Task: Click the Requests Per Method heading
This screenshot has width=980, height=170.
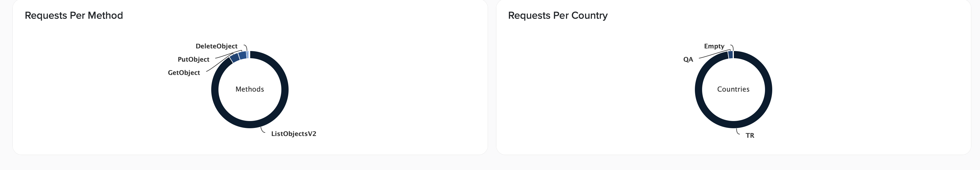Action: pos(74,16)
